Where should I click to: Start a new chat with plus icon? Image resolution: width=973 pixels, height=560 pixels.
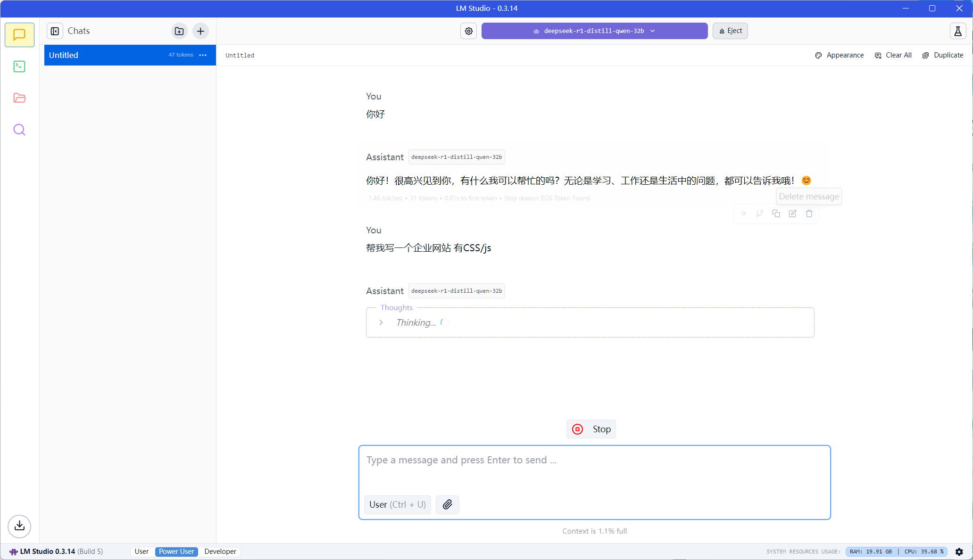pyautogui.click(x=200, y=31)
